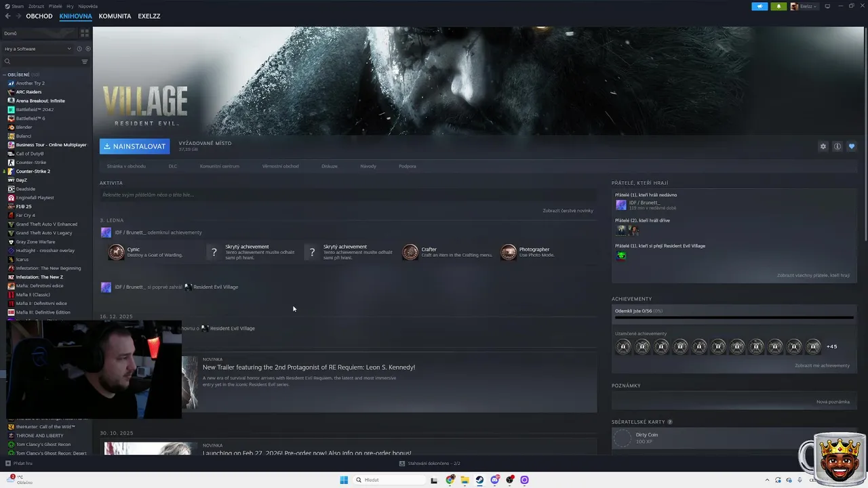The height and width of the screenshot is (488, 868).
Task: Open the EXELZZ profile tab
Action: 149,16
